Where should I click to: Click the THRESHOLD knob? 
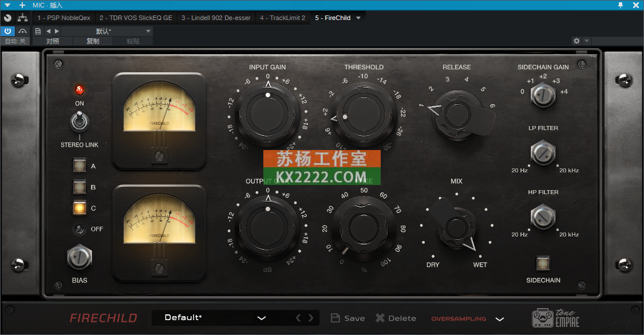click(364, 114)
